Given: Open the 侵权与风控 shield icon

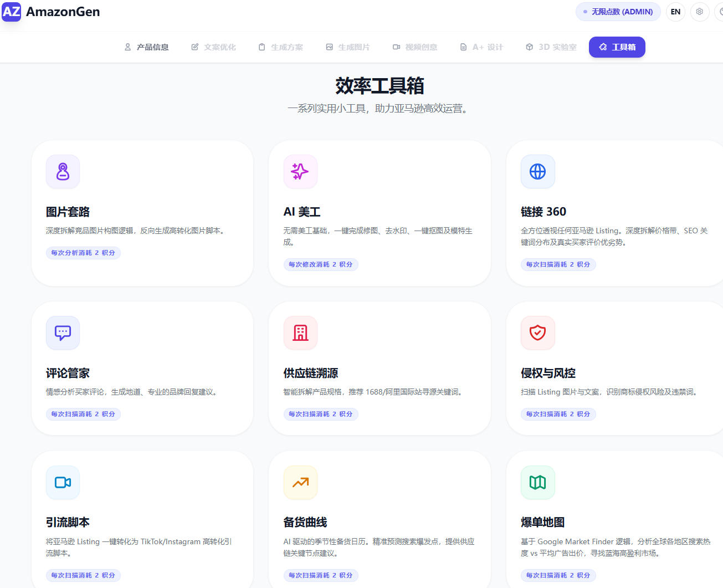Looking at the screenshot, I should [x=537, y=333].
